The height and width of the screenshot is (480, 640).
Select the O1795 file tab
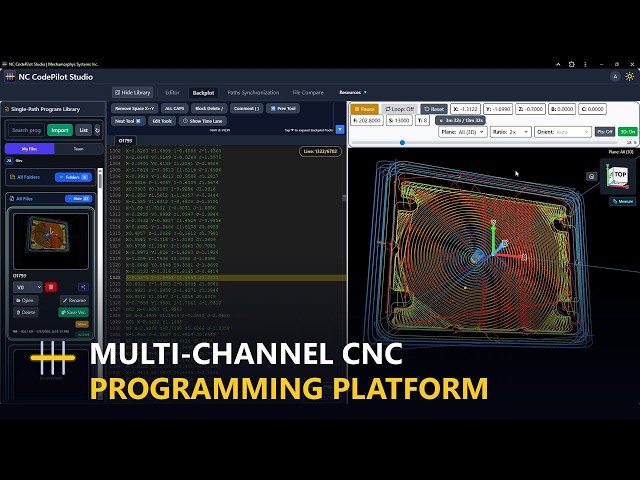(125, 140)
